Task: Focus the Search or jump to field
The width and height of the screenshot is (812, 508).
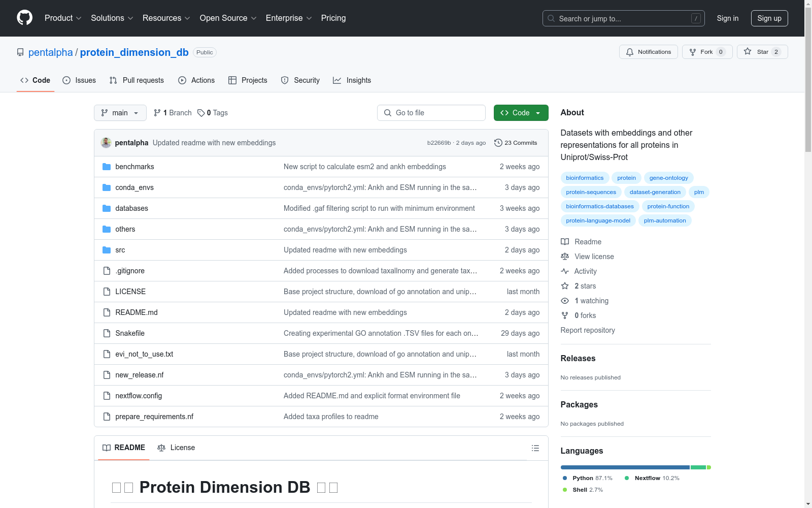Action: pyautogui.click(x=624, y=18)
